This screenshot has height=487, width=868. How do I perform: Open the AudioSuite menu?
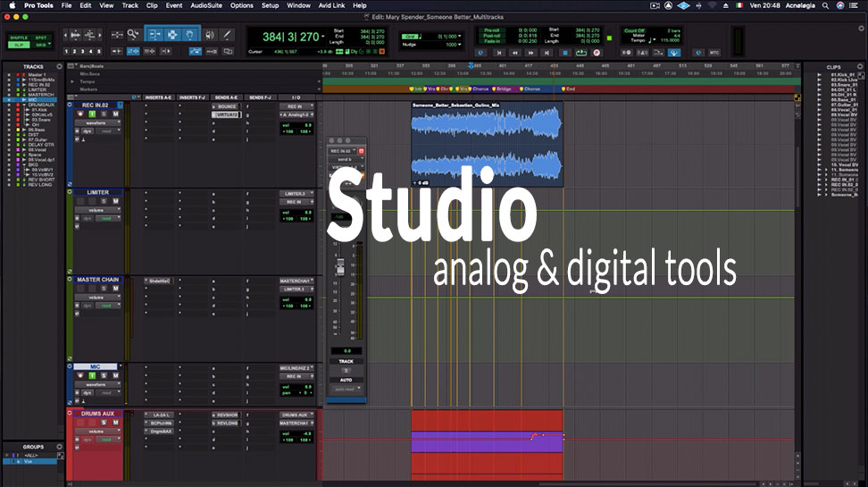pos(206,5)
